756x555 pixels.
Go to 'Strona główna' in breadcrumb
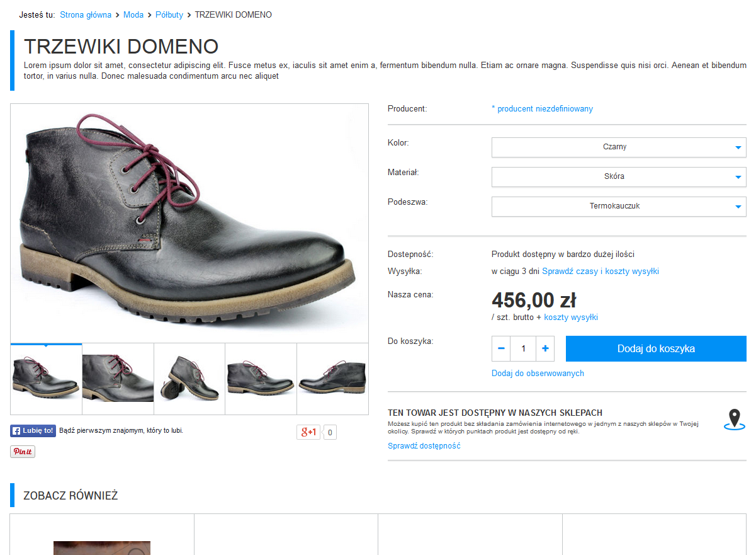click(86, 14)
